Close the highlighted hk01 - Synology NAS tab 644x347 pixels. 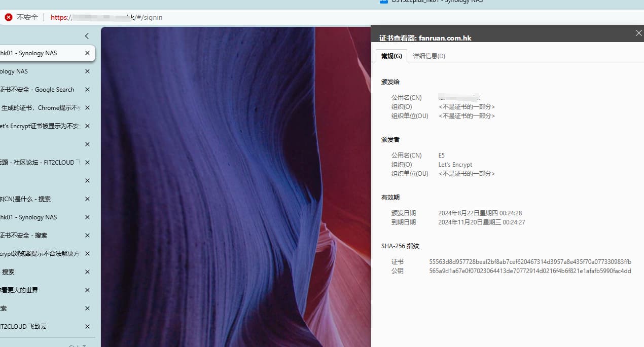pos(87,53)
